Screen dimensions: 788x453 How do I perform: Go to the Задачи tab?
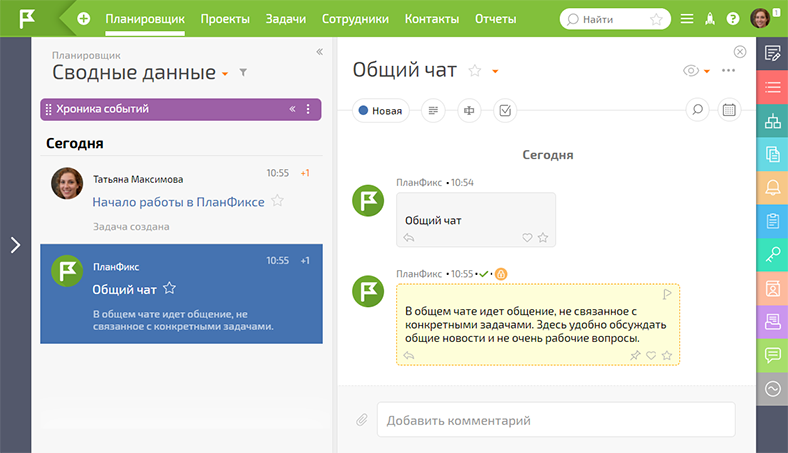285,19
